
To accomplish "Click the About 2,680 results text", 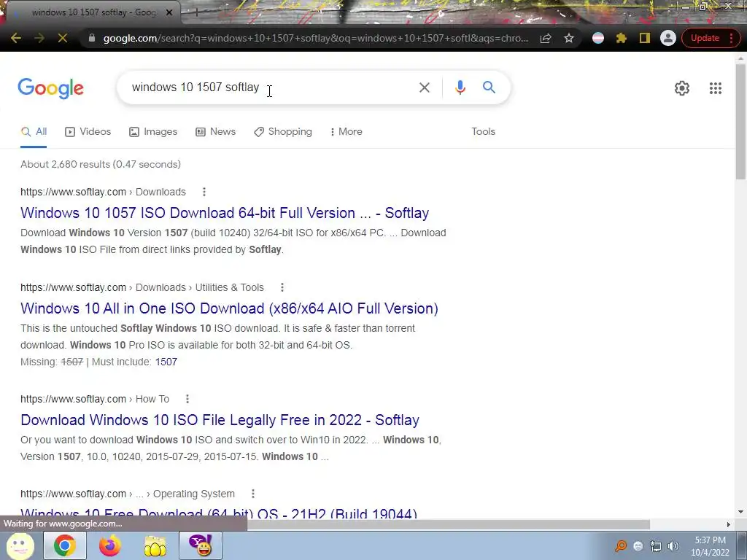I will tap(101, 164).
